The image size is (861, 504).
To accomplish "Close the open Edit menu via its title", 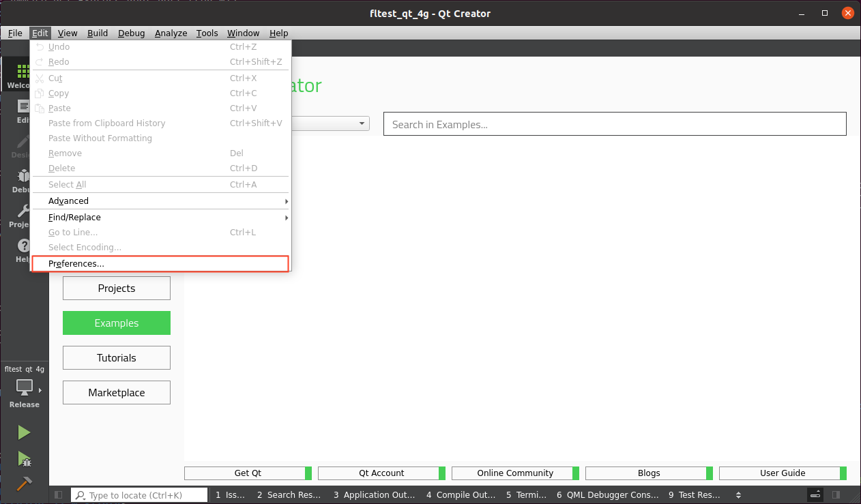I will click(x=40, y=33).
